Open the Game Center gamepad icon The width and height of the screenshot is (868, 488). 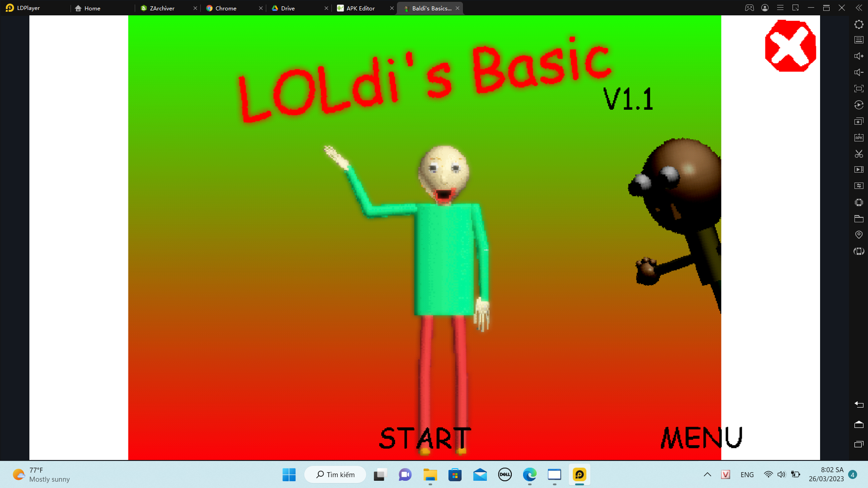[750, 8]
